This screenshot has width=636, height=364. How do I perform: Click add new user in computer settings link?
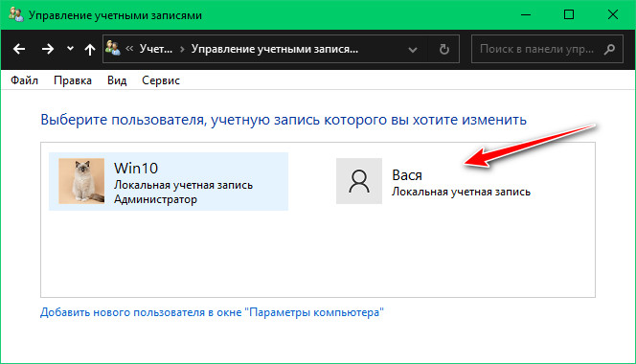click(x=212, y=312)
